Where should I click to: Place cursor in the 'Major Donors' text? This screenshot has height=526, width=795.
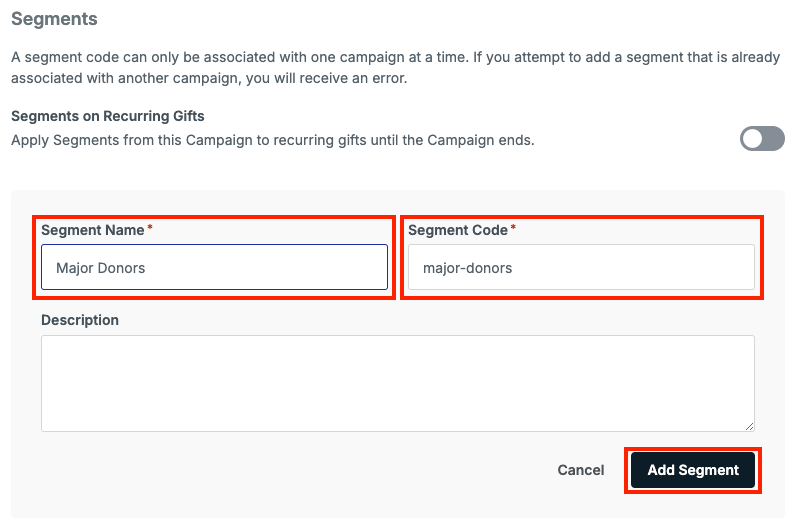(100, 268)
